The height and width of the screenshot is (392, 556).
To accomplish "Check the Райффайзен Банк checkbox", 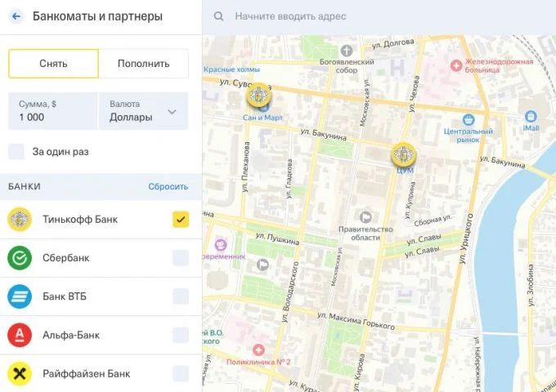I will [181, 373].
